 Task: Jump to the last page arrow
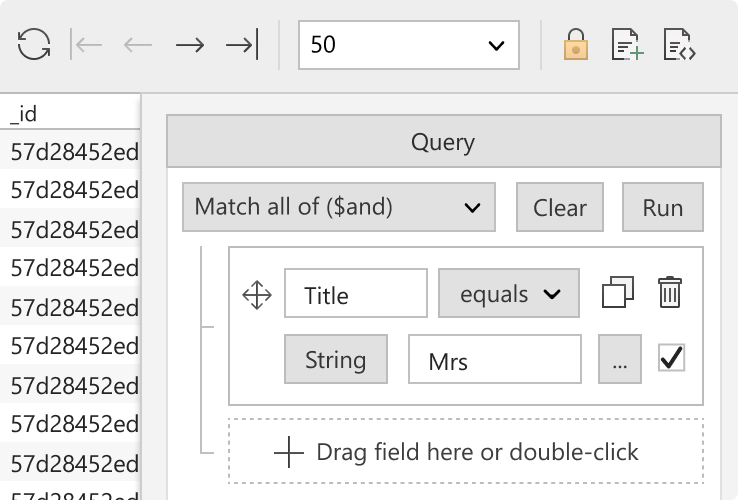242,44
